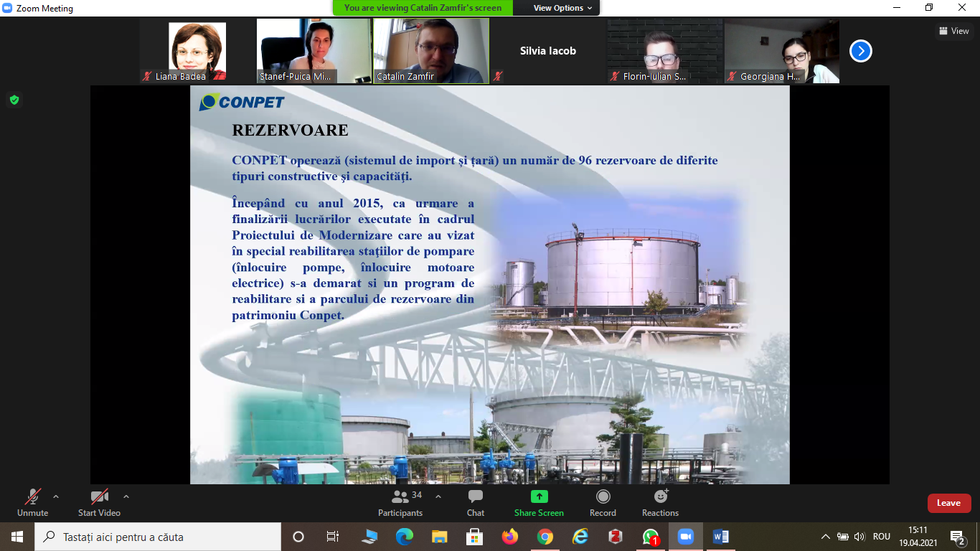Open video options chevron beside Start Video
Viewport: 980px width, 551px height.
[126, 496]
